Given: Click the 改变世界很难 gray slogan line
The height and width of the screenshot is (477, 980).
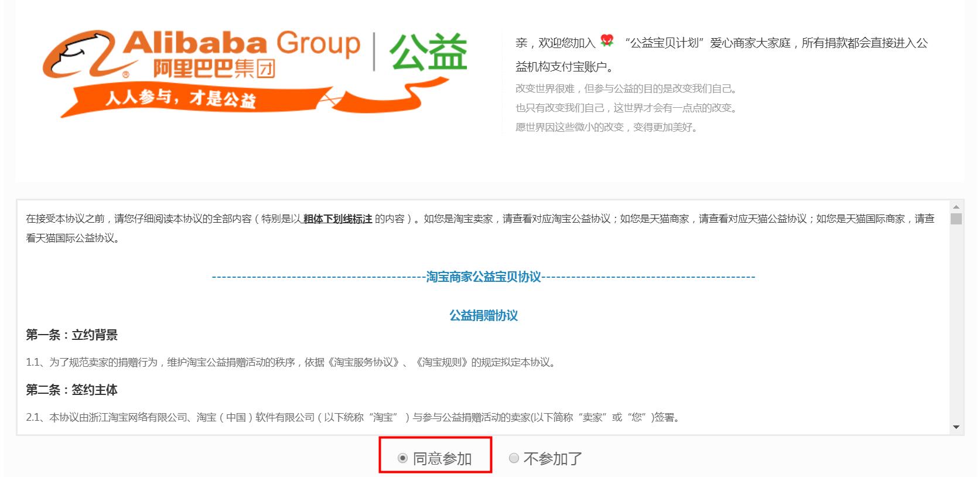Looking at the screenshot, I should point(626,88).
